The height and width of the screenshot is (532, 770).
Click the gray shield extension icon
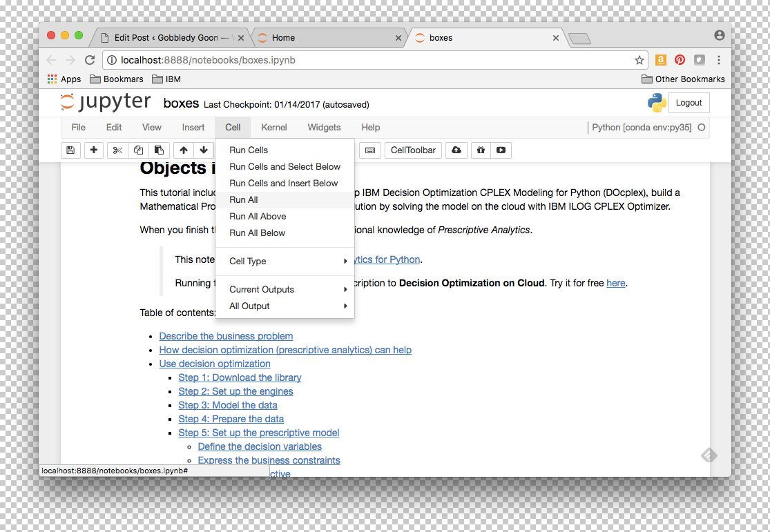tap(700, 60)
